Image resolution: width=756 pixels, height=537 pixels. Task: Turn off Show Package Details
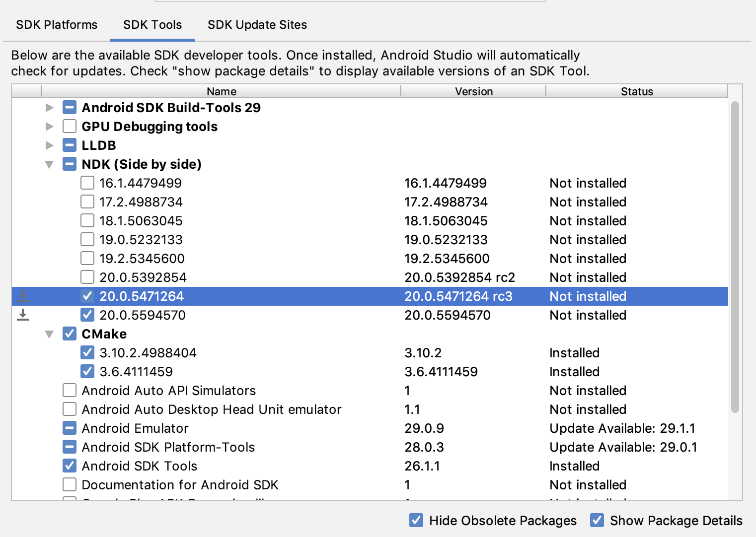coord(597,520)
